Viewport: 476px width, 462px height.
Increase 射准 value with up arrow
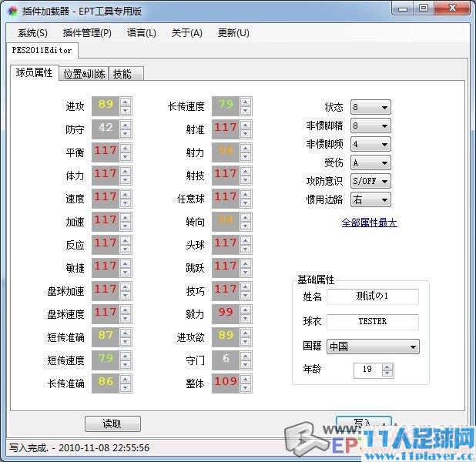[x=246, y=125]
